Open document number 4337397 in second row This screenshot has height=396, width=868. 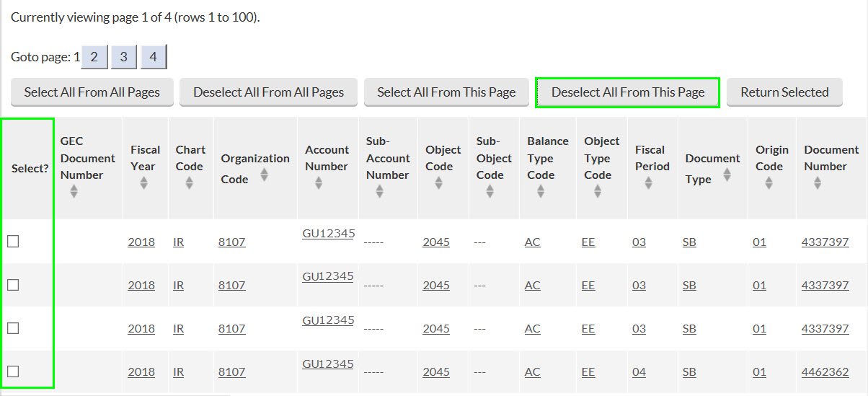[825, 286]
